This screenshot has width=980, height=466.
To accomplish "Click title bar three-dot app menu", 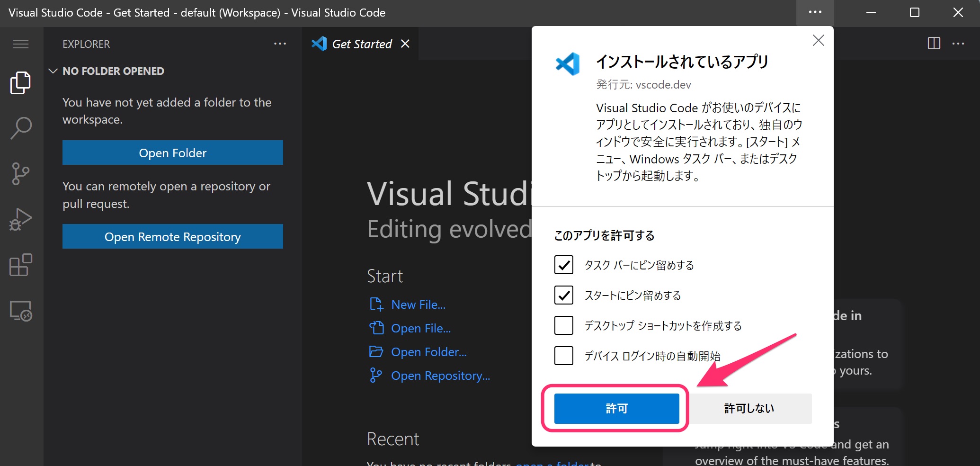I will [x=815, y=12].
